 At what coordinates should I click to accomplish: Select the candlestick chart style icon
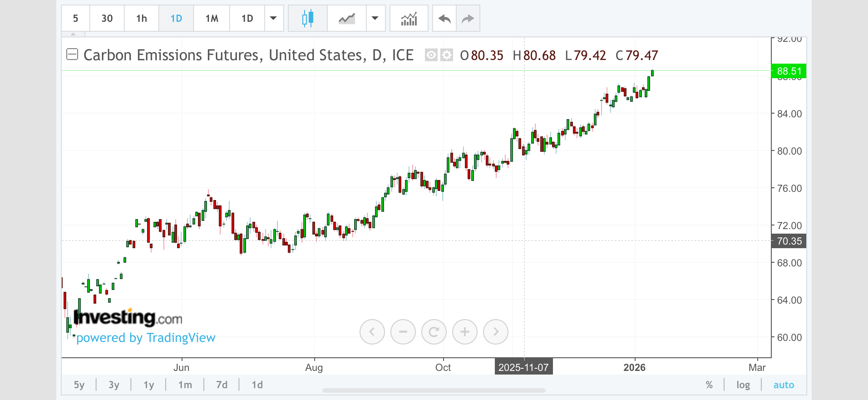307,18
